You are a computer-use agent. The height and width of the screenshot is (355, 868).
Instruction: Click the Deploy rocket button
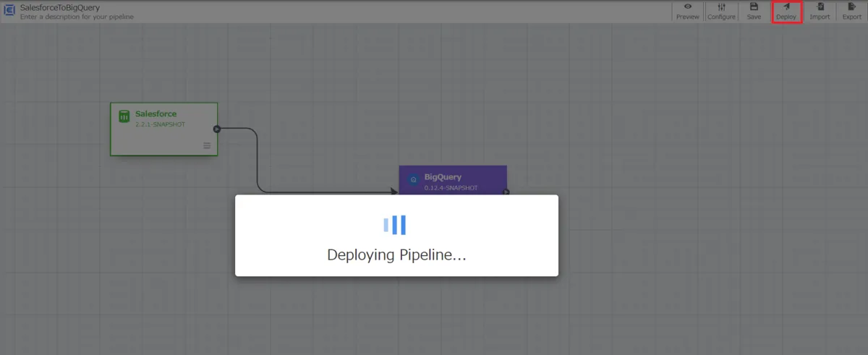[x=786, y=12]
